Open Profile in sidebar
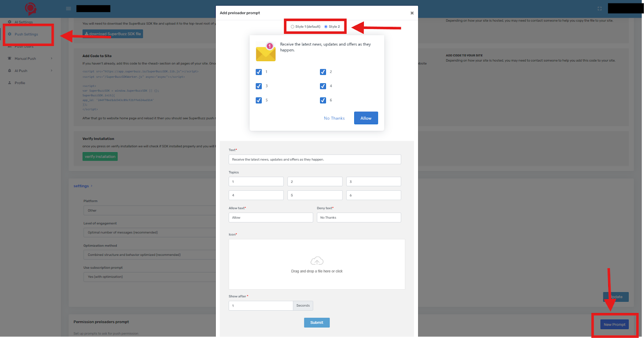This screenshot has width=644, height=338. point(20,83)
